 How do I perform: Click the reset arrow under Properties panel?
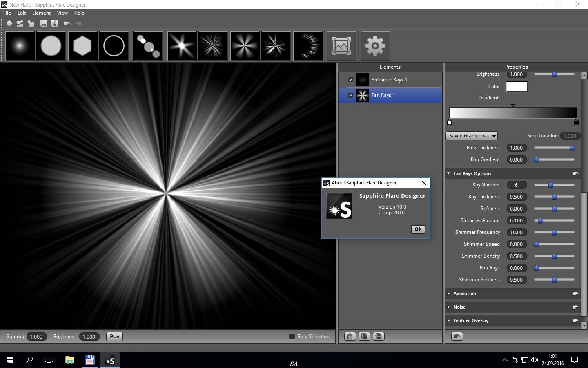tap(457, 336)
